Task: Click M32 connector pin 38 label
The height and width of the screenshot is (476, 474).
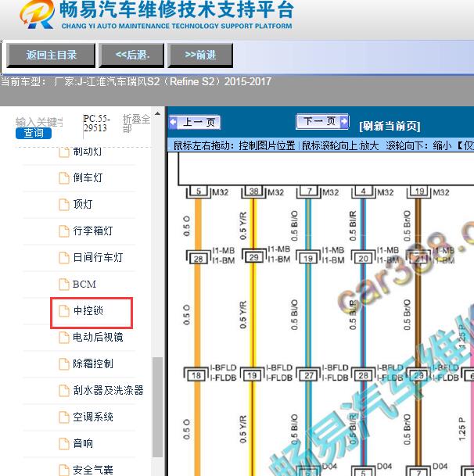Action: pos(253,191)
